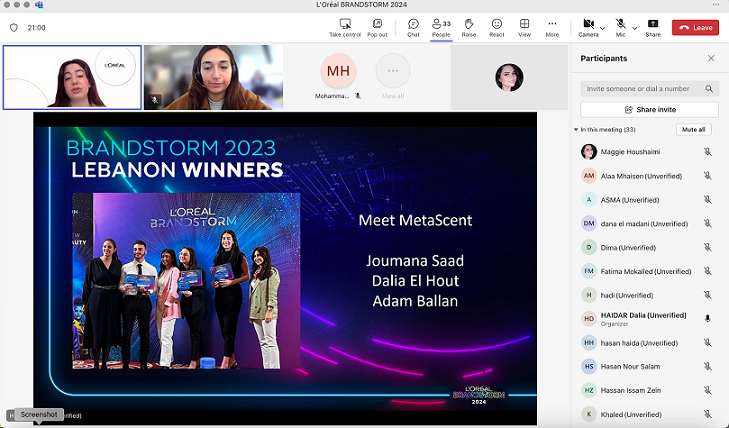Close the Participants panel

(711, 58)
